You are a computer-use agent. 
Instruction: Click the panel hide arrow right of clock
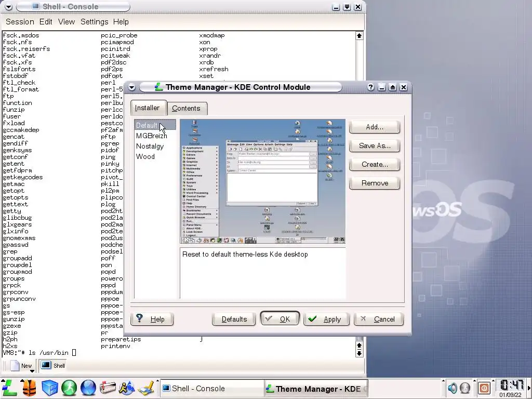point(528,388)
